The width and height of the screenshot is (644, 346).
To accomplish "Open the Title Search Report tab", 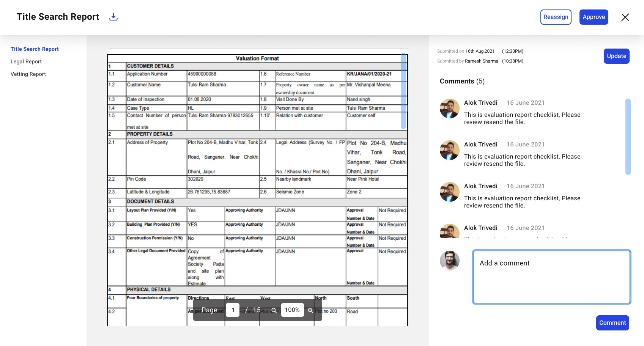I will click(35, 49).
